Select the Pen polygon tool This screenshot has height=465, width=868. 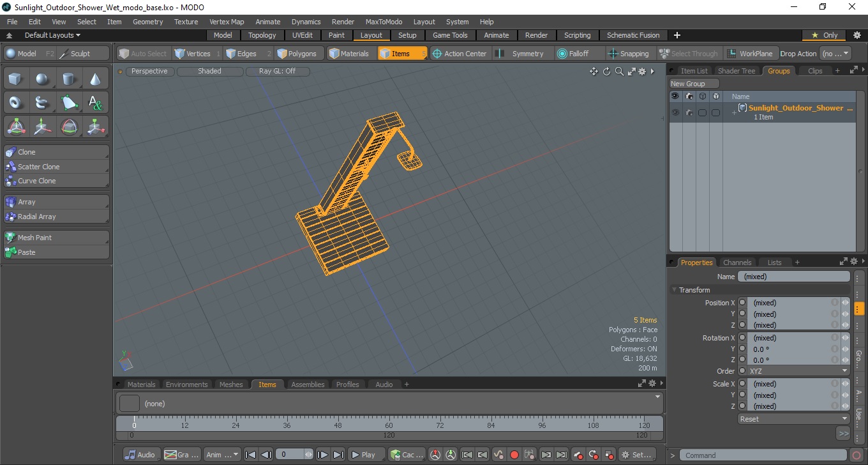click(x=68, y=103)
